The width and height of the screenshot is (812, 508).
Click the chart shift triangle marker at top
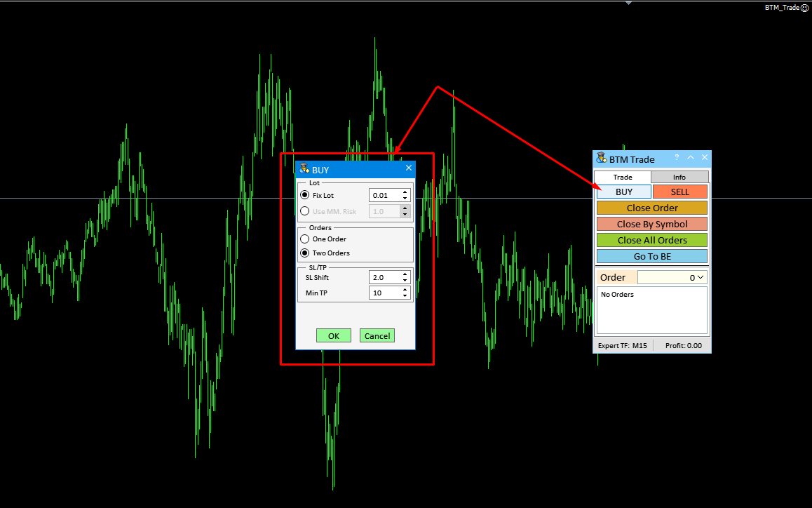tap(629, 3)
